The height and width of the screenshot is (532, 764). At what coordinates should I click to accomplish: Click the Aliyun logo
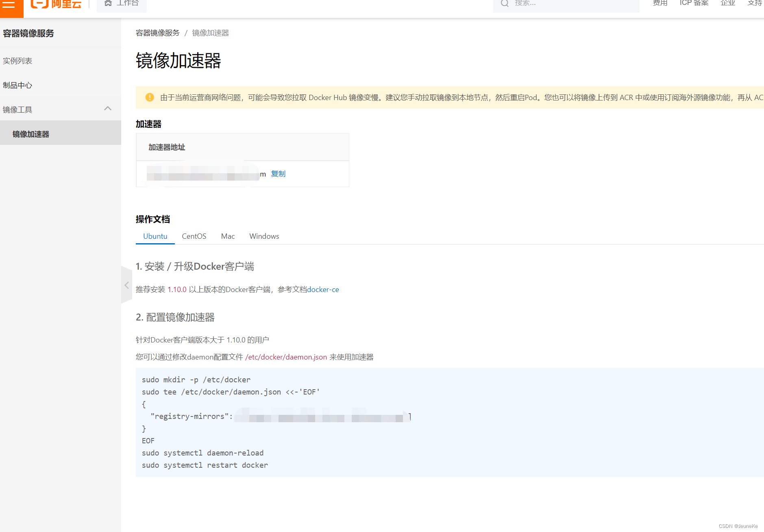click(x=56, y=4)
